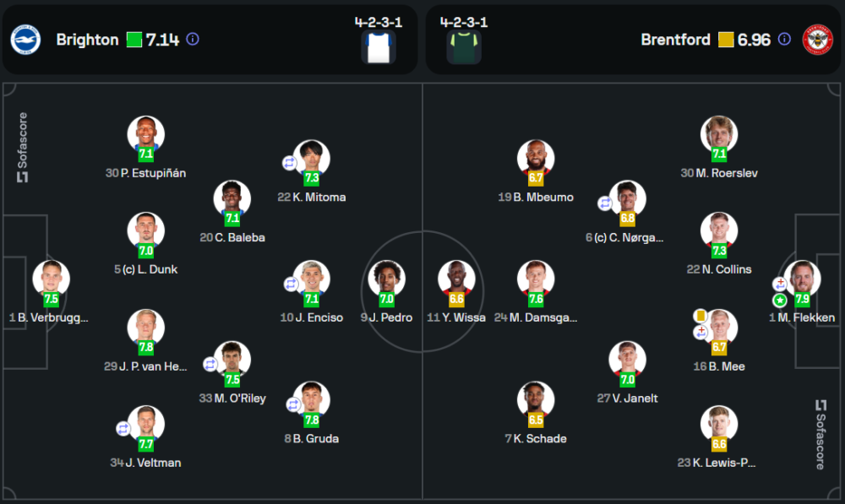
Task: Open the Brentford team name link
Action: [675, 40]
